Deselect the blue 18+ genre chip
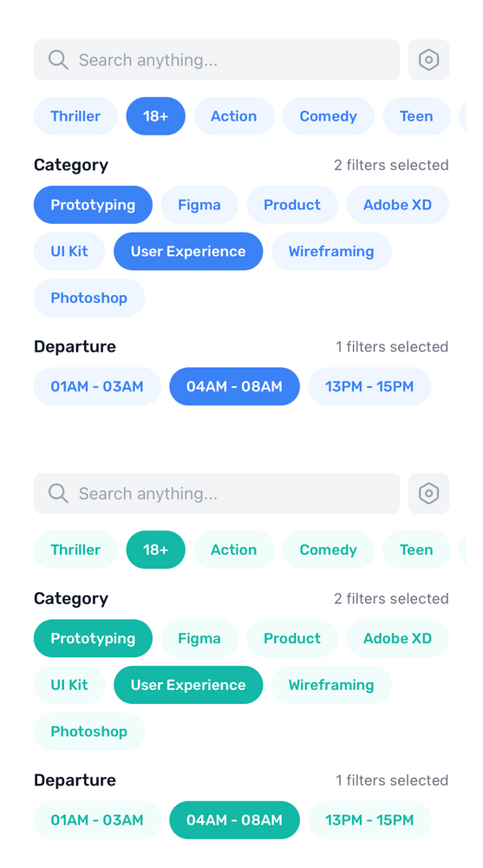 click(155, 116)
